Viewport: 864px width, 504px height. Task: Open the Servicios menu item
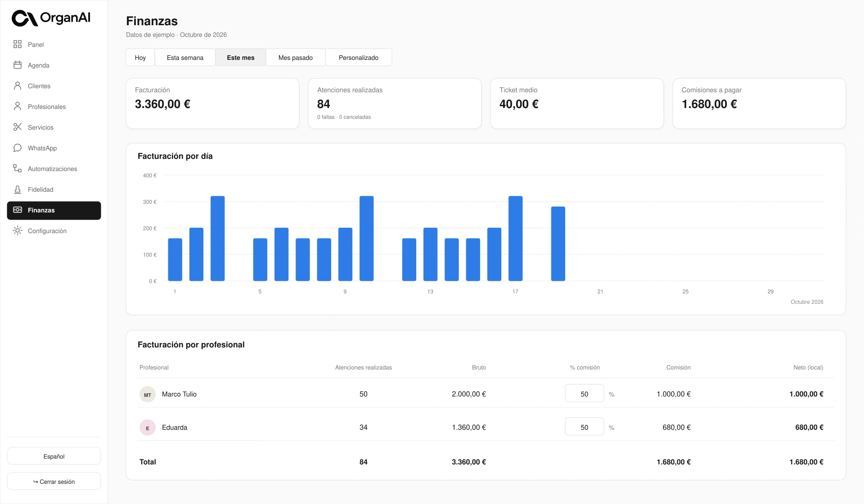pos(54,127)
